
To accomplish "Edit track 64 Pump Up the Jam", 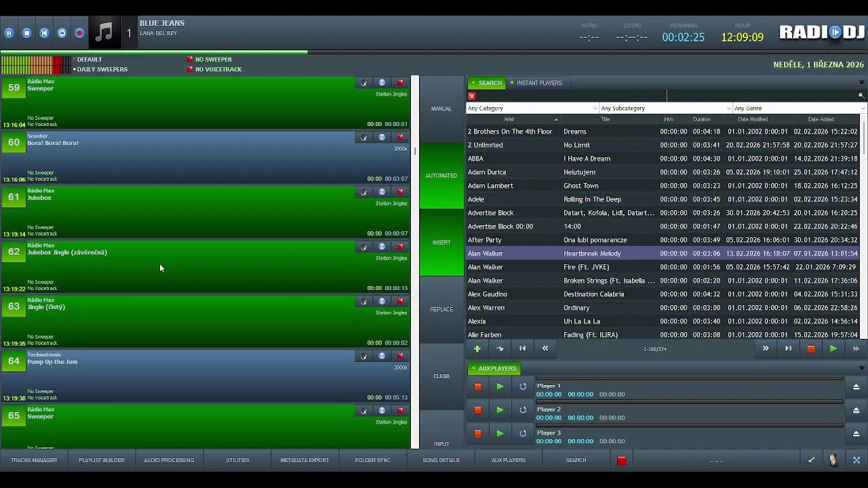I will (364, 356).
